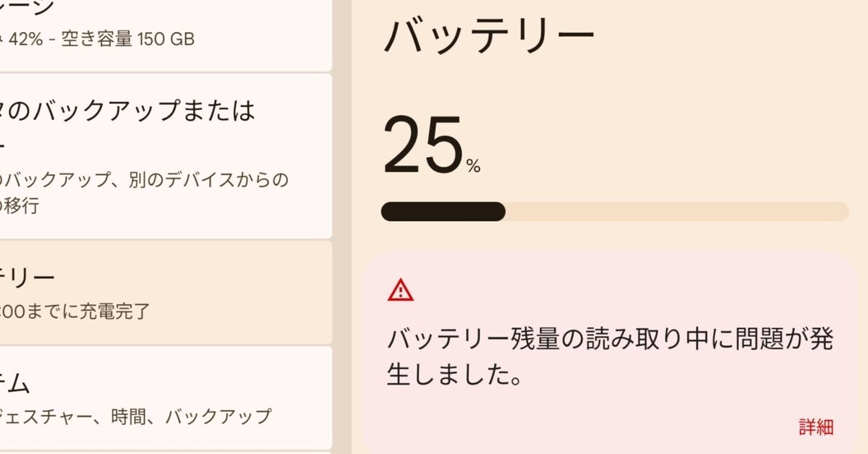The image size is (868, 454).
Task: Click the small % symbol beside 25
Action: (473, 168)
